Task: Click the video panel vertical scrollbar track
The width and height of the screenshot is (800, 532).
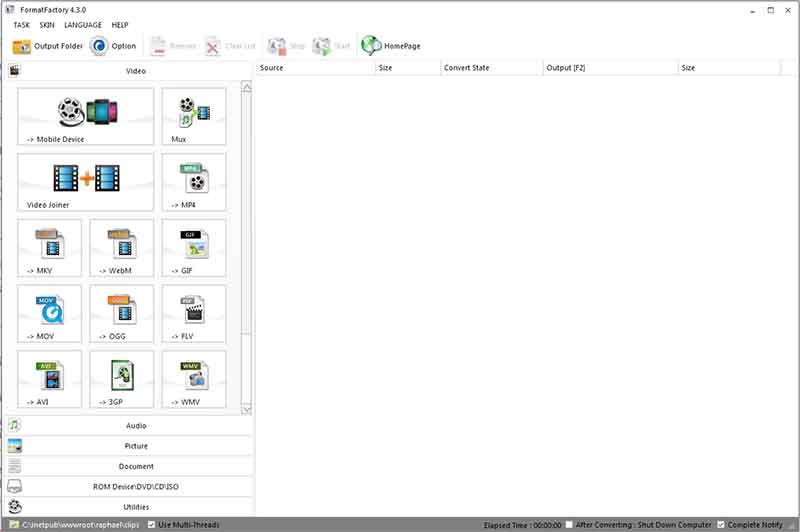Action: (x=246, y=367)
